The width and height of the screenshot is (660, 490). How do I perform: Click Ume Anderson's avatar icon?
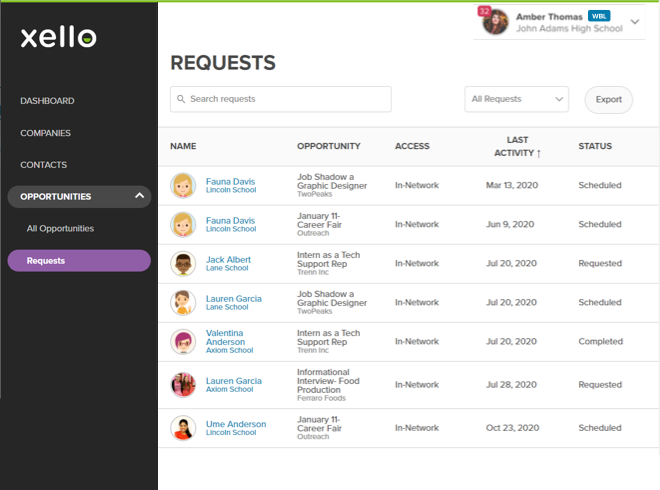(182, 428)
